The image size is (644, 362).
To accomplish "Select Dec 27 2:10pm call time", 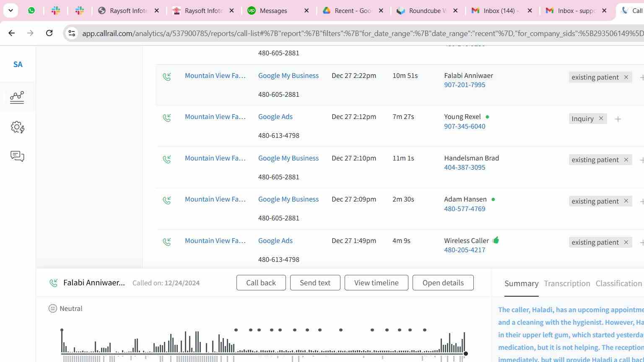I will 354,158.
